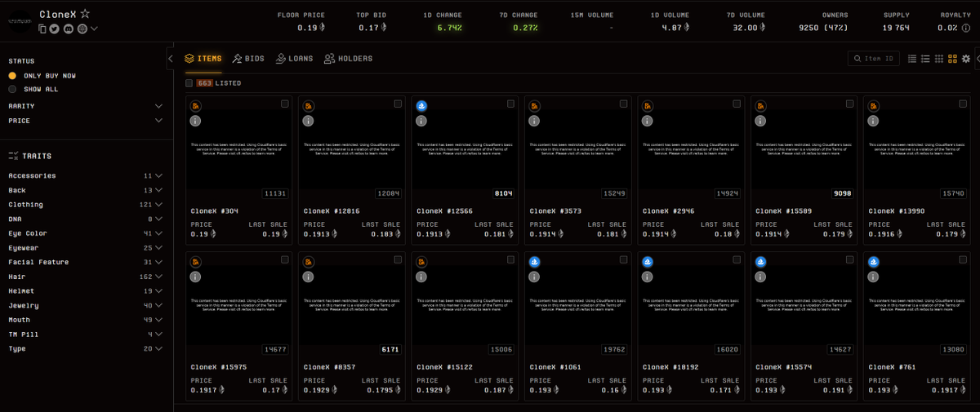Switch to detailed list view
This screenshot has width=980, height=412.
[925, 59]
